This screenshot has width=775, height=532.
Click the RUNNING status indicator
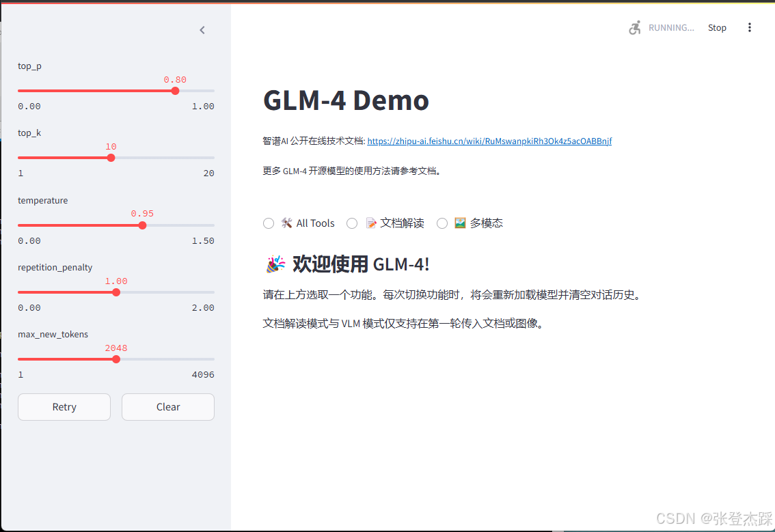670,27
